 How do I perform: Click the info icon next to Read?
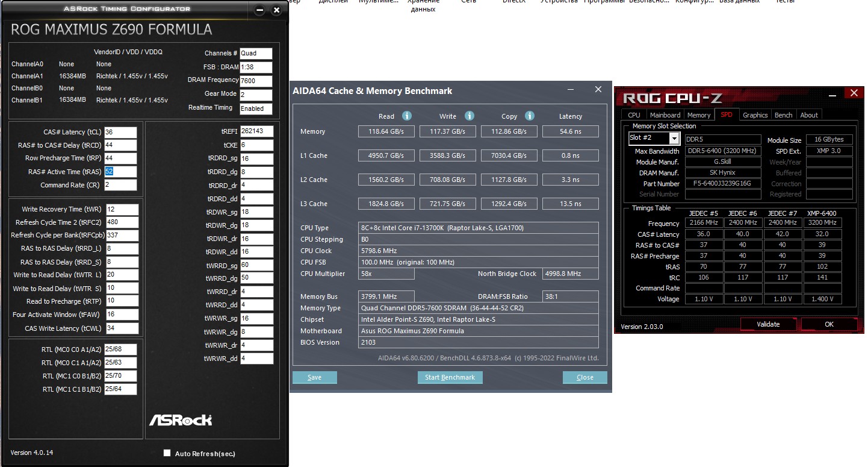coord(407,116)
